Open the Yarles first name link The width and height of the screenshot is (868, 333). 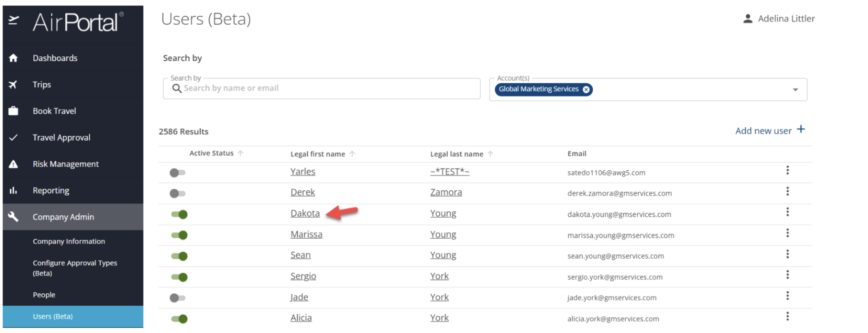click(x=303, y=172)
